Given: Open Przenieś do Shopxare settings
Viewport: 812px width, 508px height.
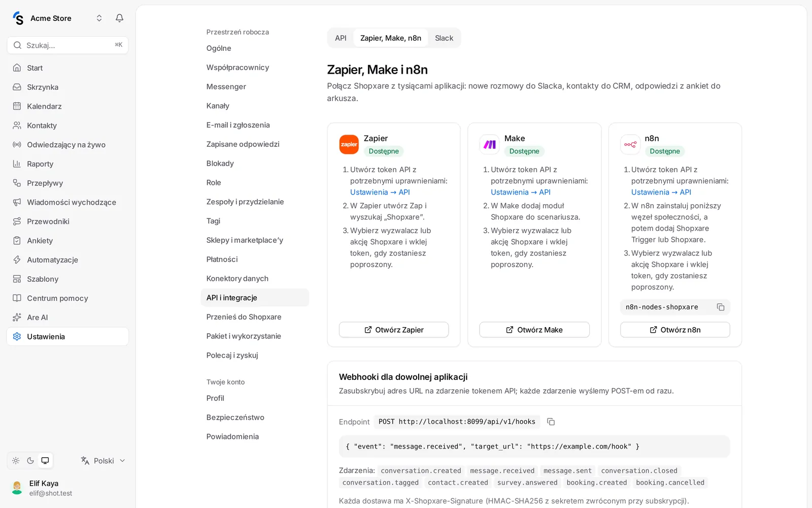Looking at the screenshot, I should point(255,317).
